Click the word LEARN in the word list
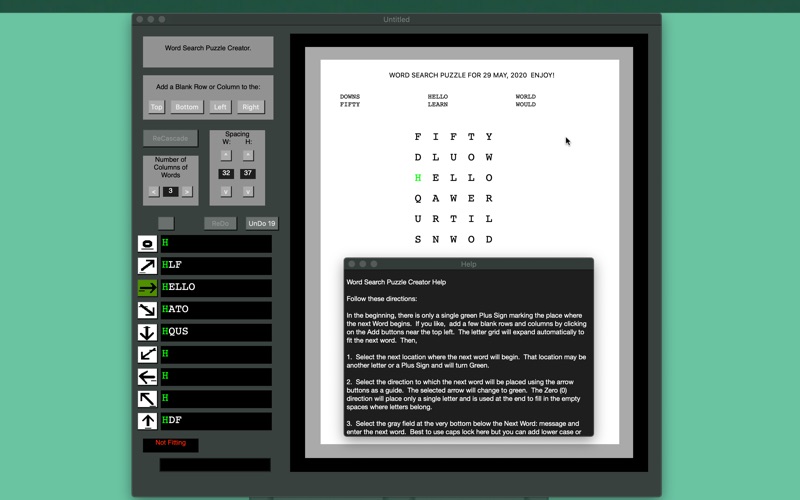 pyautogui.click(x=438, y=104)
